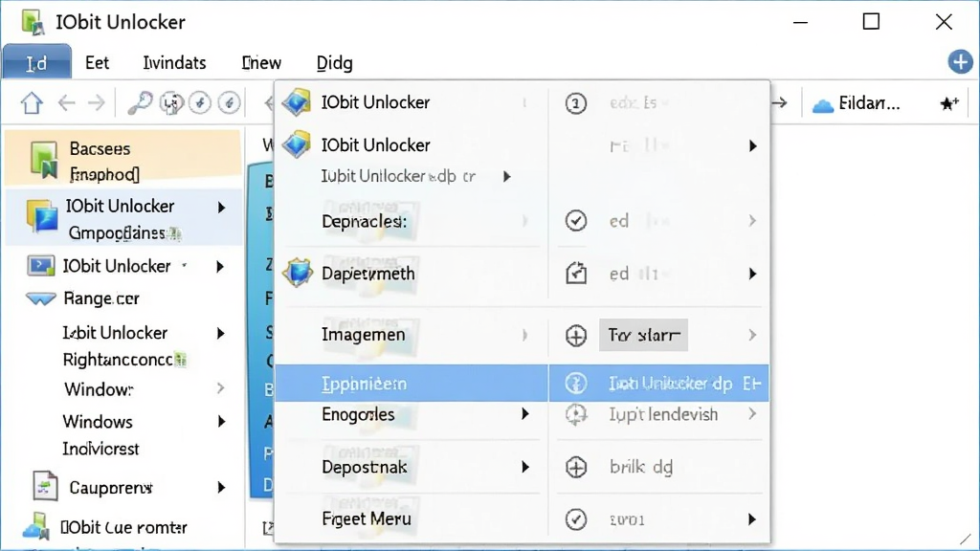Click the blue plus button top right
Viewport: 980px width, 551px height.
pos(960,62)
